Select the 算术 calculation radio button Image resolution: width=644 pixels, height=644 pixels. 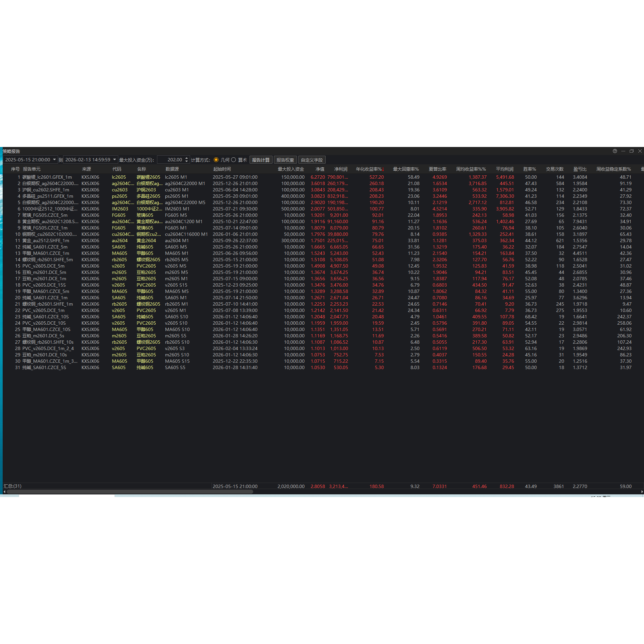pyautogui.click(x=234, y=160)
